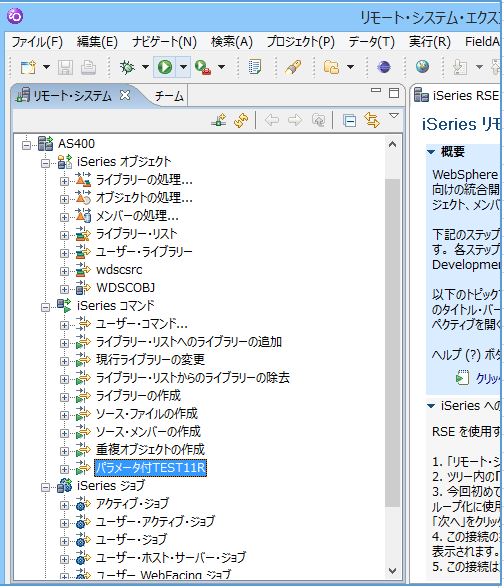Switch to the チーム tab

click(169, 96)
